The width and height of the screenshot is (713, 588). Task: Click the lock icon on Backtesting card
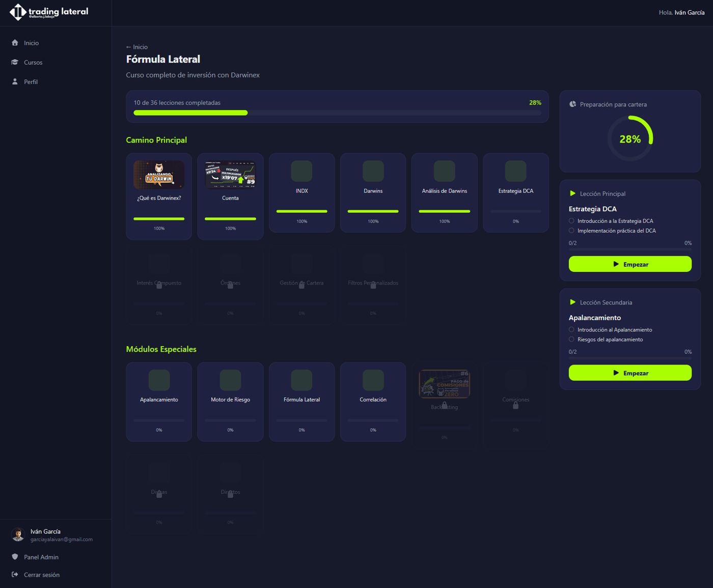point(444,405)
